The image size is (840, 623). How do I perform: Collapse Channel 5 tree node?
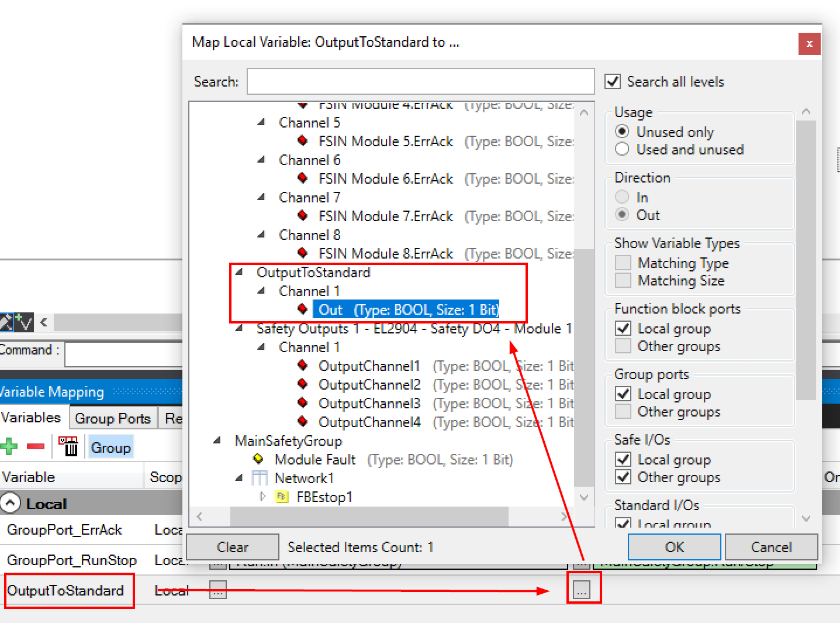pos(261,122)
